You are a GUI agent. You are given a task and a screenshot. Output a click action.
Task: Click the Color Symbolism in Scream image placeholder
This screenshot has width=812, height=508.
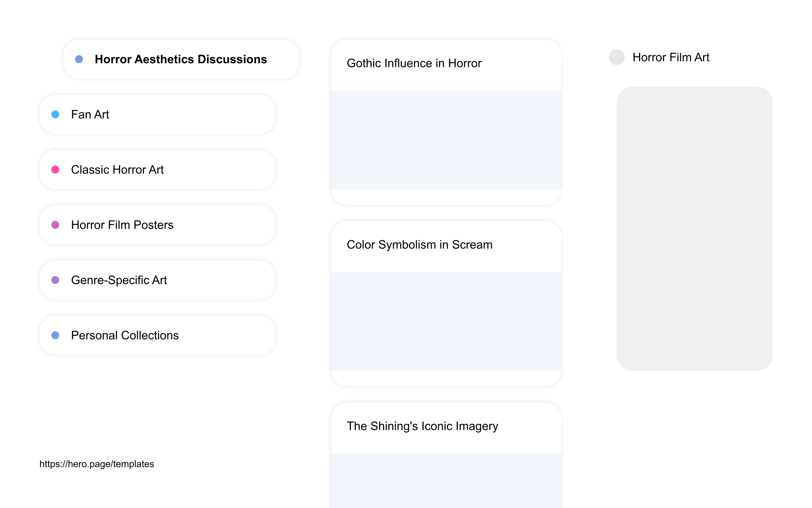446,322
